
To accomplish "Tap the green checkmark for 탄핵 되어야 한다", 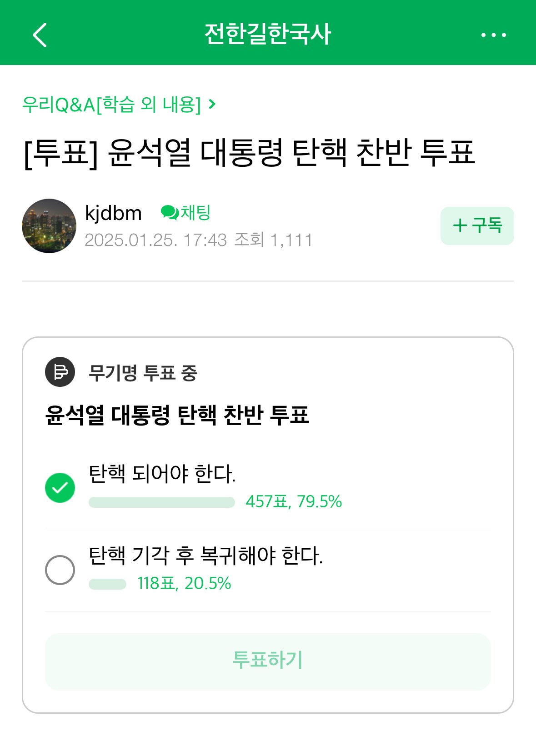I will click(60, 488).
